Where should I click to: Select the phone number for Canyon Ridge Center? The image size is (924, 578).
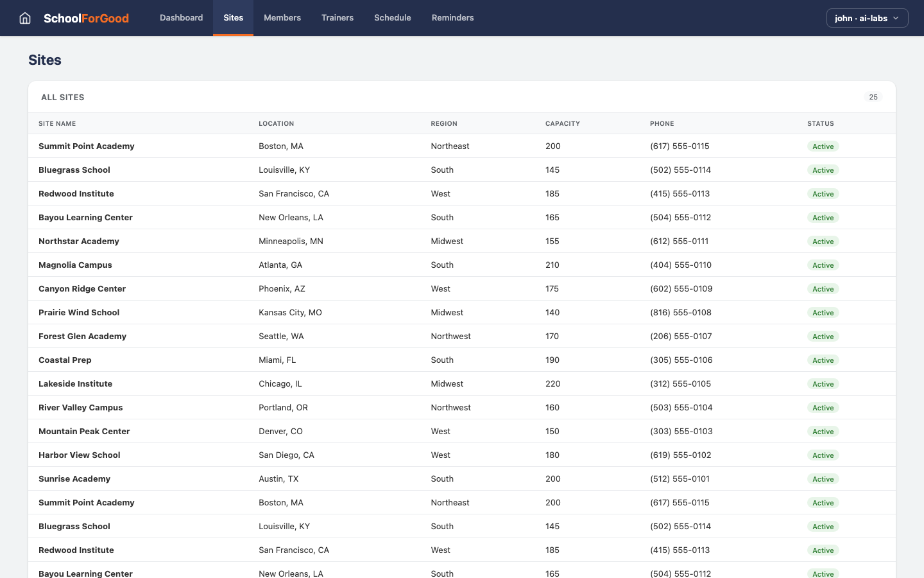[681, 288]
